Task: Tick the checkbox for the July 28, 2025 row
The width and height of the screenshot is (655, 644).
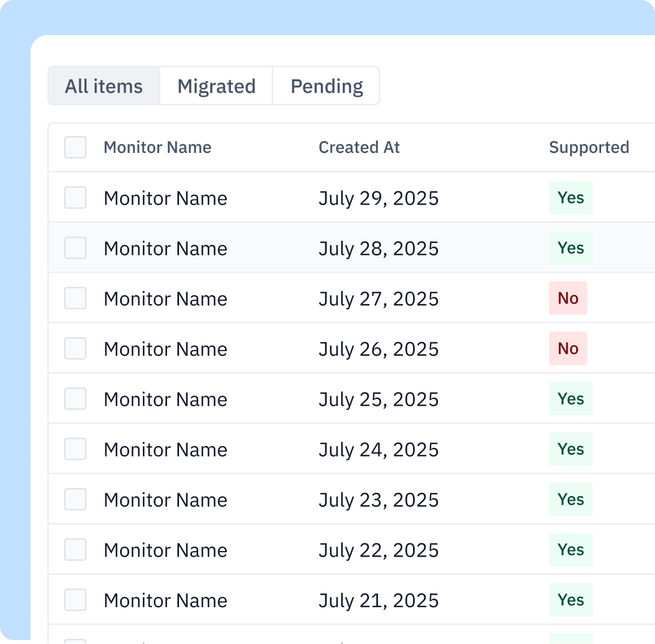Action: (75, 248)
